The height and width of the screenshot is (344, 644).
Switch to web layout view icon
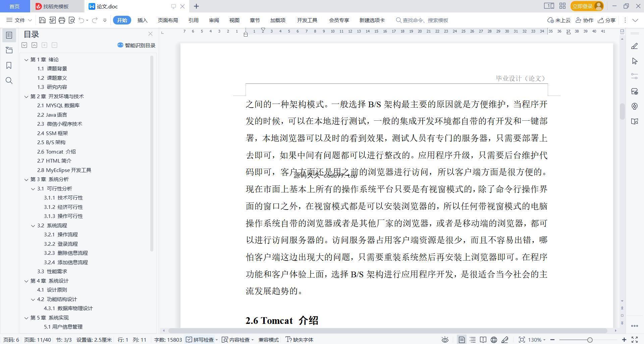click(494, 340)
